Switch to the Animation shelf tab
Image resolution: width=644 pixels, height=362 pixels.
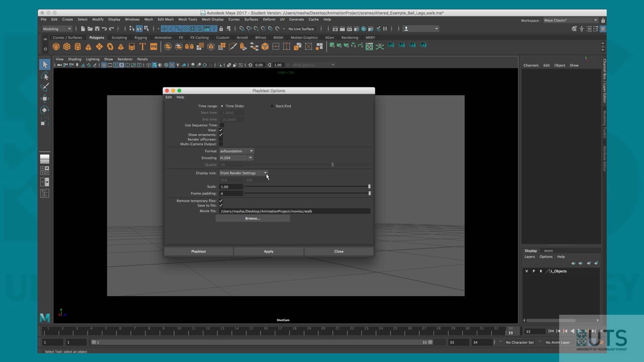pos(163,38)
